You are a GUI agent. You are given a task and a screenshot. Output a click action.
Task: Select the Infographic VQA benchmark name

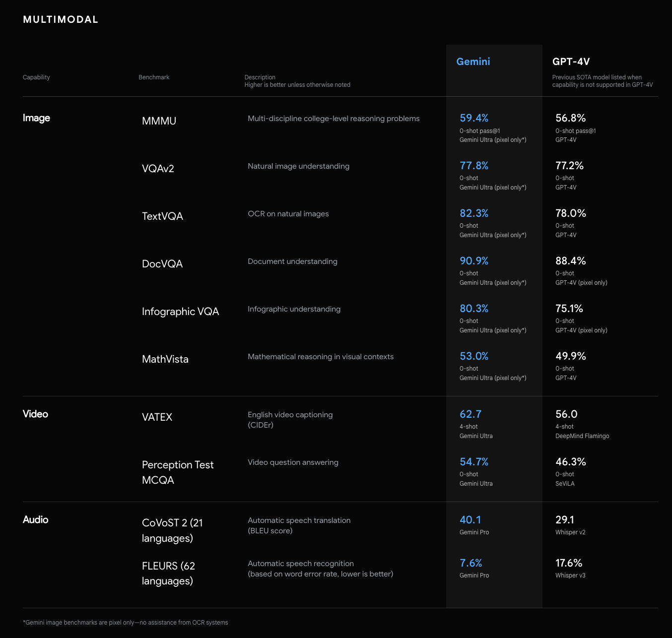click(180, 312)
